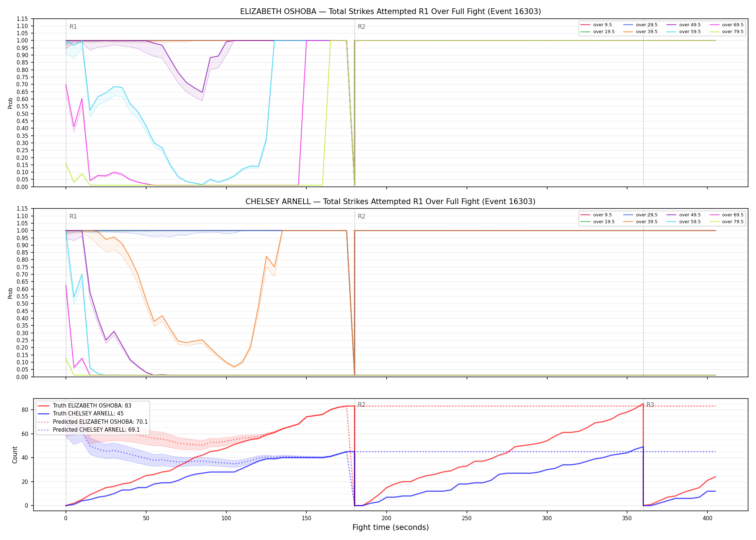Click the 'Fight time (seconds)' axis label
756x540 pixels.
tap(391, 527)
